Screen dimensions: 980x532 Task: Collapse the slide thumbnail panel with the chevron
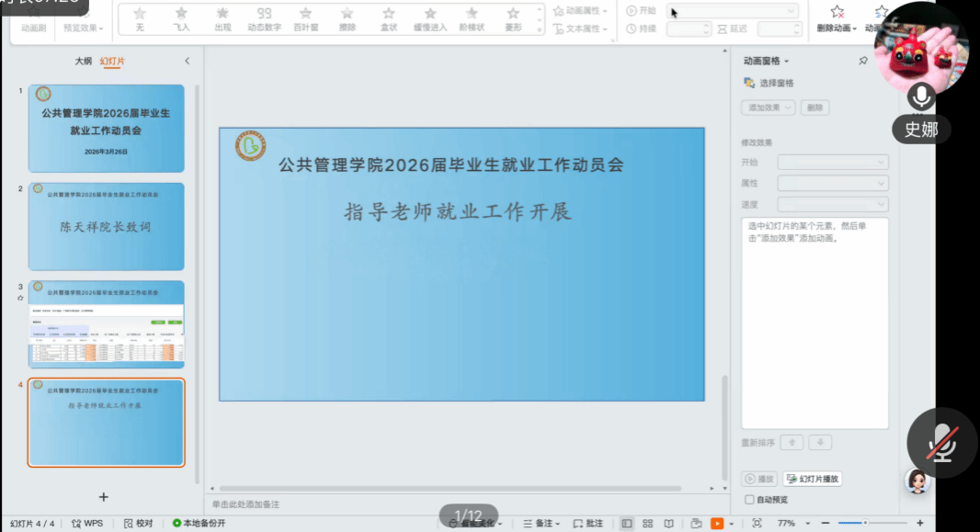tap(188, 62)
